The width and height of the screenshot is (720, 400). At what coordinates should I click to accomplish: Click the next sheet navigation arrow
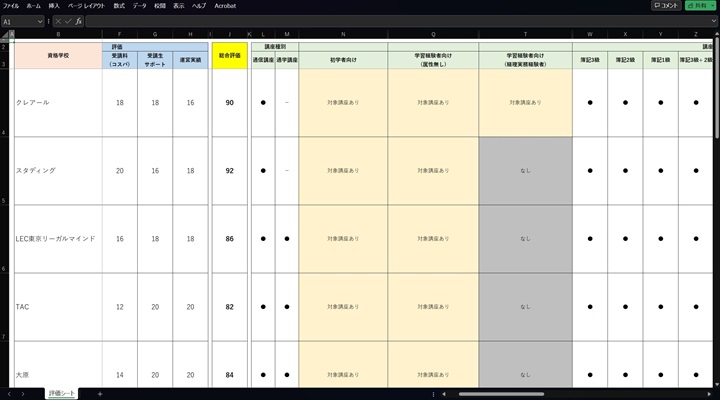point(22,394)
